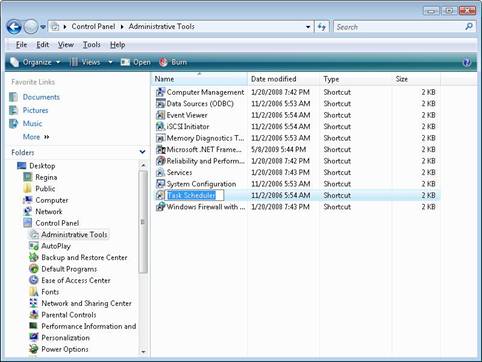This screenshot has height=362, width=482.
Task: Select the Services shortcut icon
Action: [x=161, y=172]
